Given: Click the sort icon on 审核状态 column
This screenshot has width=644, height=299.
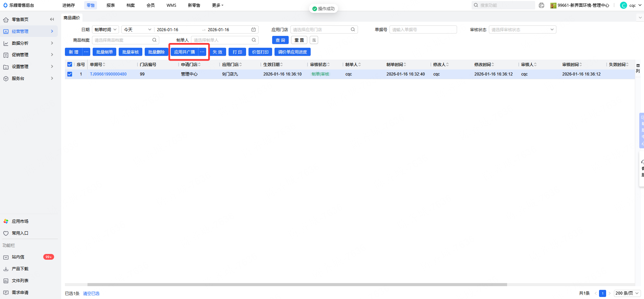Looking at the screenshot, I should 329,65.
